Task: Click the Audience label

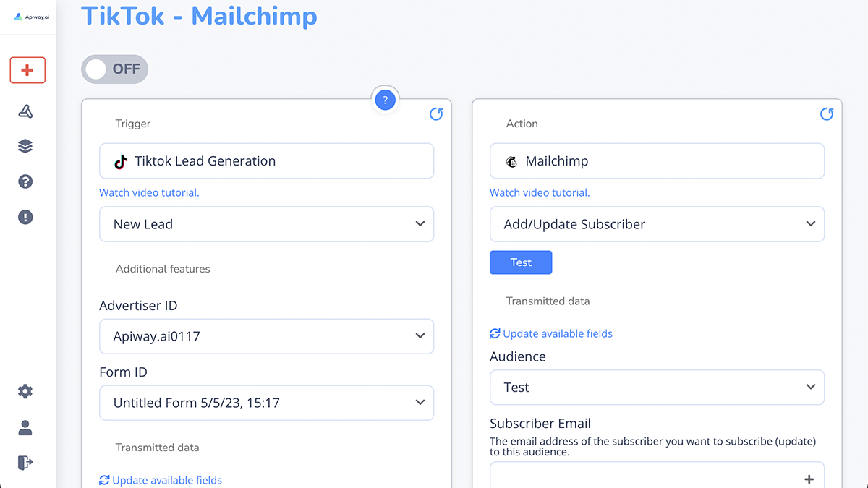Action: coord(518,356)
